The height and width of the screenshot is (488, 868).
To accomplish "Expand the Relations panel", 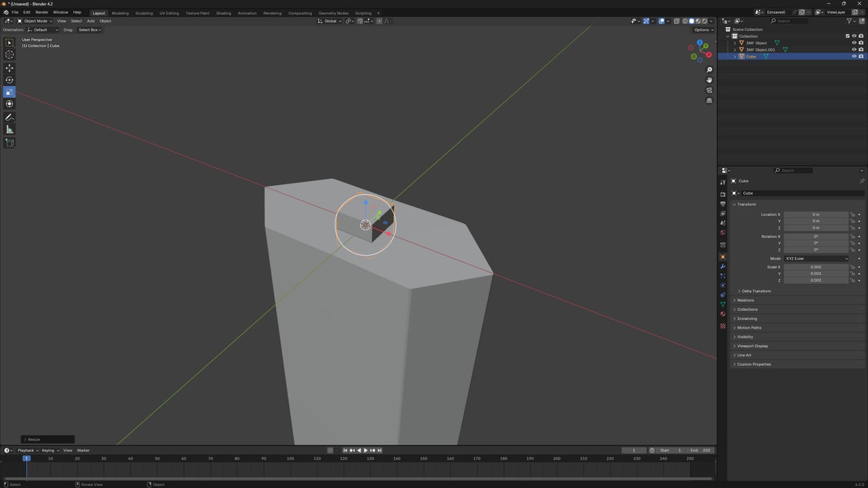I will point(745,300).
